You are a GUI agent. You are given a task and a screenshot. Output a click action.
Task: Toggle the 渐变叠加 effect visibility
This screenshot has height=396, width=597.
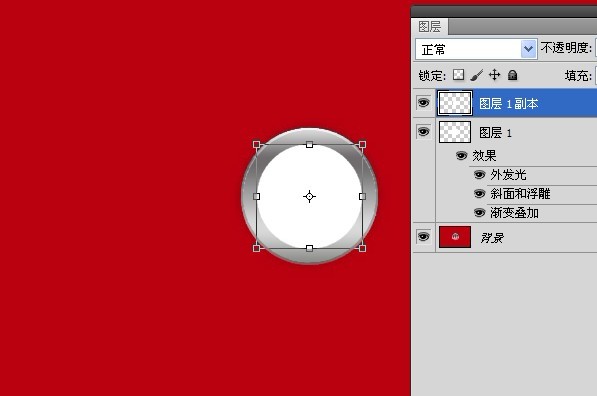point(479,212)
